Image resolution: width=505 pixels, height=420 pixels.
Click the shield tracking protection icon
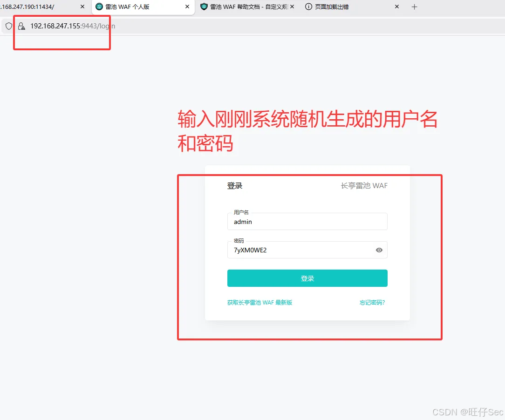pos(9,26)
